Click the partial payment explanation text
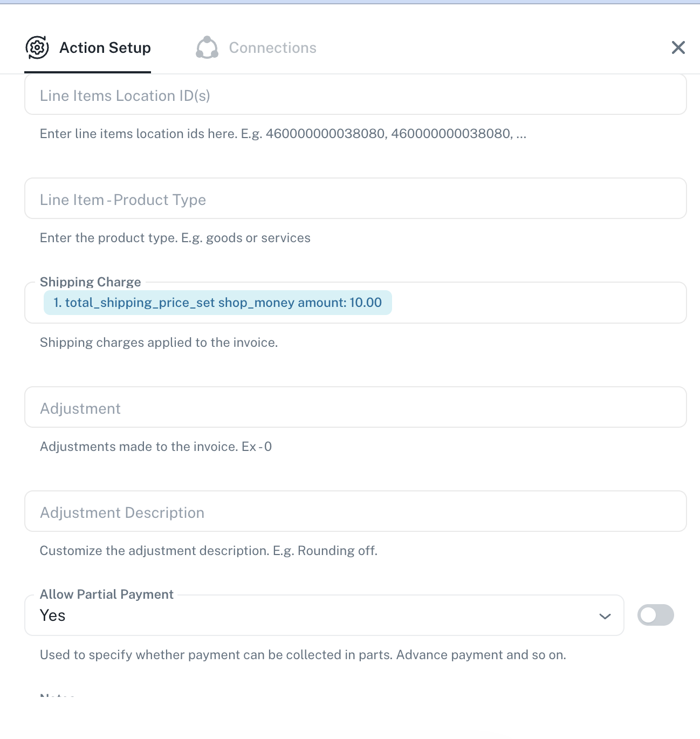 [303, 655]
